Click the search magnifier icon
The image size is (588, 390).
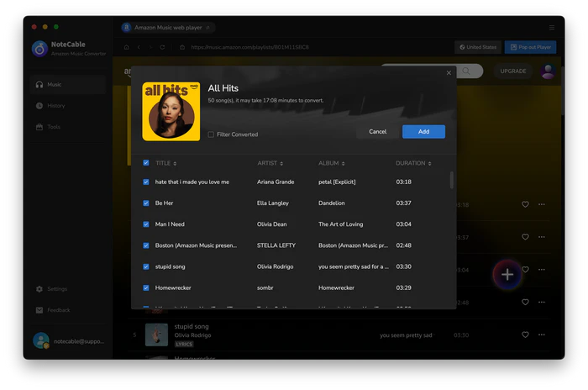(x=466, y=71)
